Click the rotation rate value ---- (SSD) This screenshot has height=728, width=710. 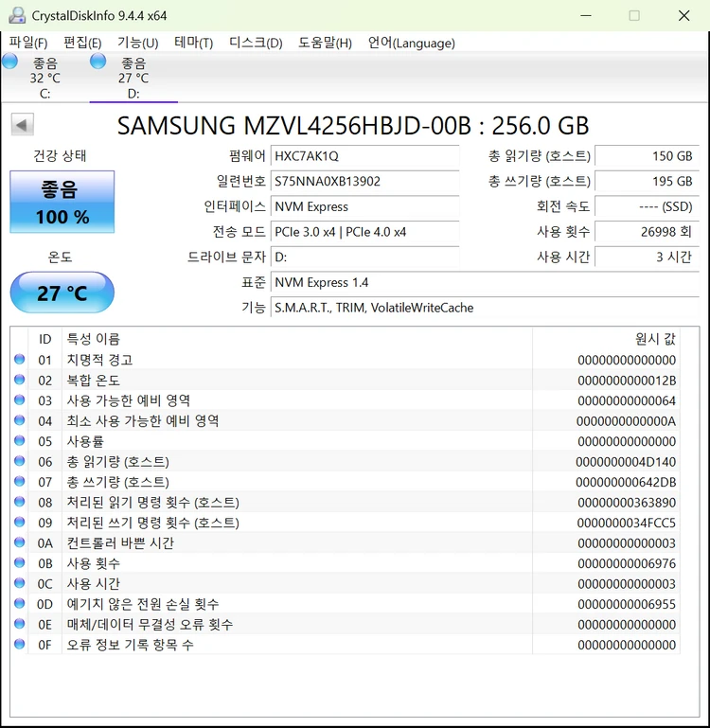(648, 206)
